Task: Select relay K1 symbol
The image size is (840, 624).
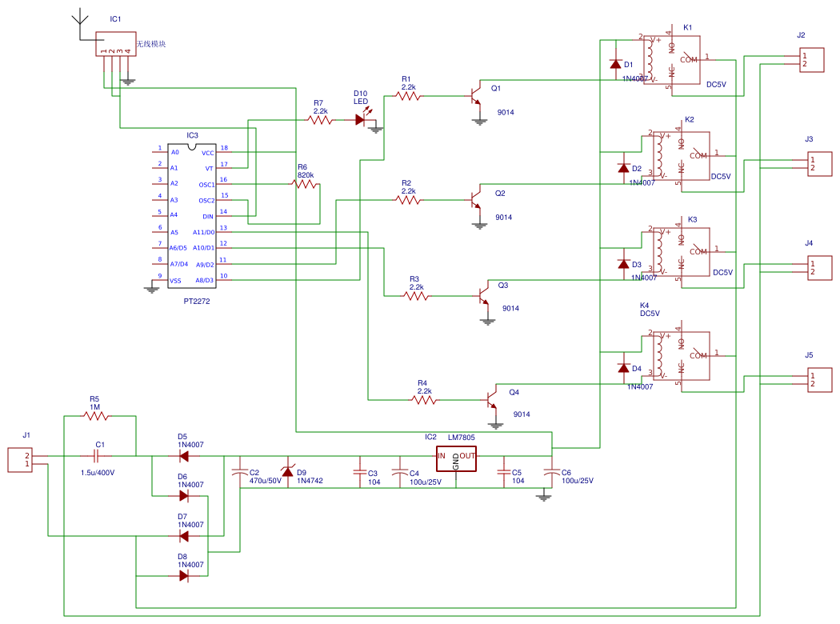Action: pos(672,60)
